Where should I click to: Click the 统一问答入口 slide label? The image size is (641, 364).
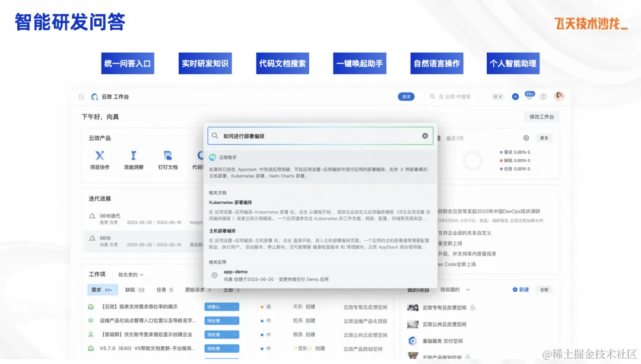[128, 63]
